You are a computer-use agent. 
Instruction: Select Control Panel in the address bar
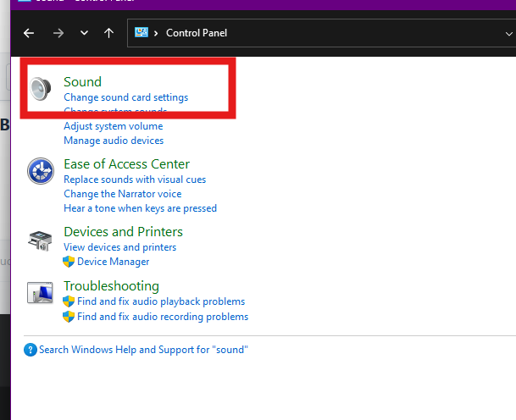click(197, 33)
